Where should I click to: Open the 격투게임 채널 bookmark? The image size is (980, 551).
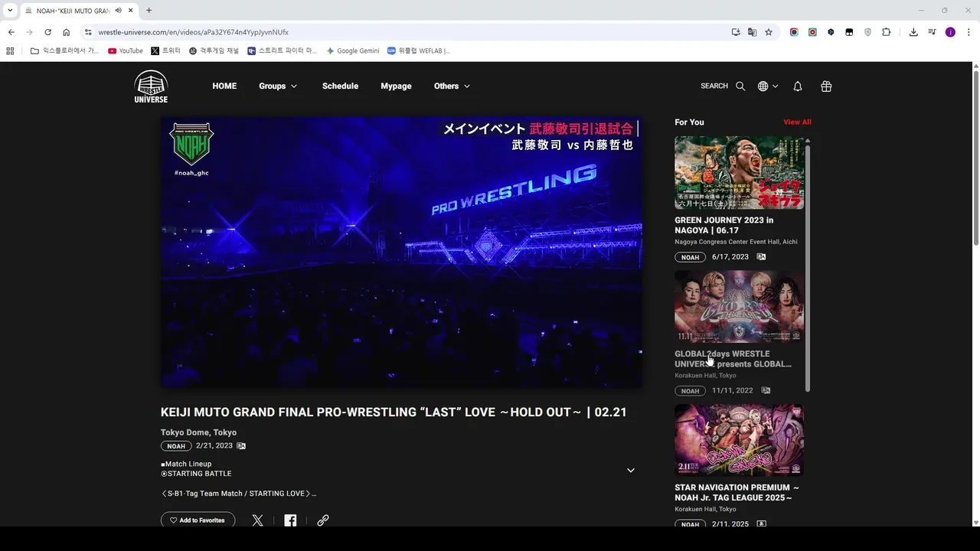pyautogui.click(x=214, y=51)
